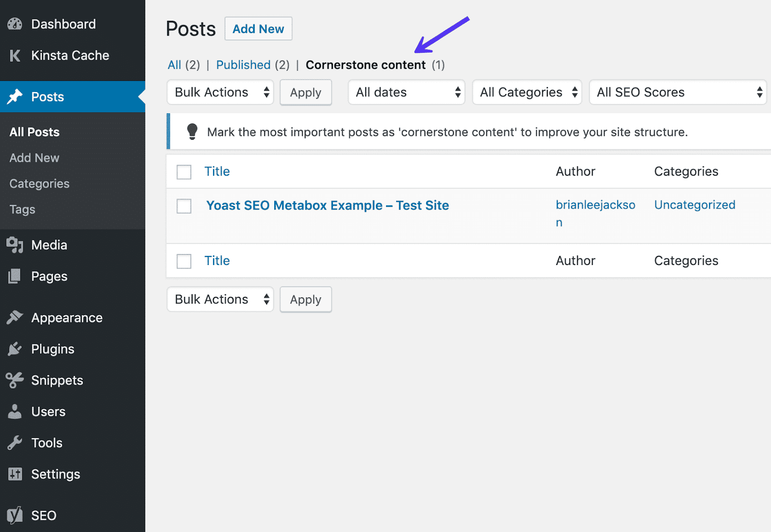771x532 pixels.
Task: Click the Pages sidebar icon
Action: pos(15,276)
